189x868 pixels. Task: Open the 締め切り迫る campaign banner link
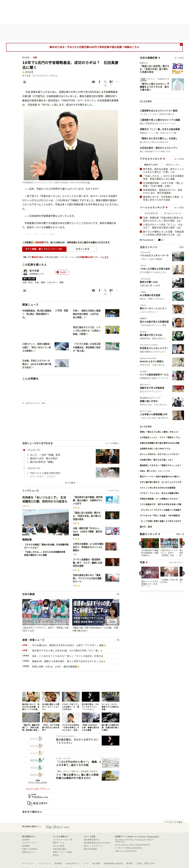tap(94, 47)
